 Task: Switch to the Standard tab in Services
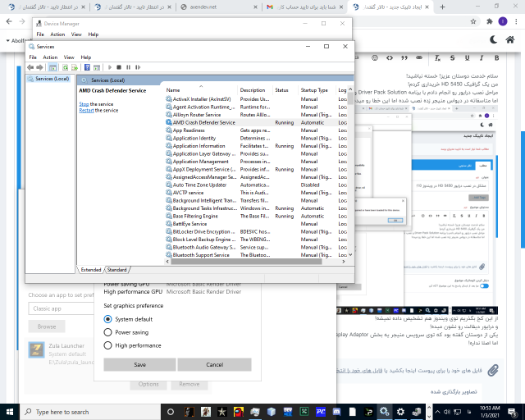(x=117, y=269)
